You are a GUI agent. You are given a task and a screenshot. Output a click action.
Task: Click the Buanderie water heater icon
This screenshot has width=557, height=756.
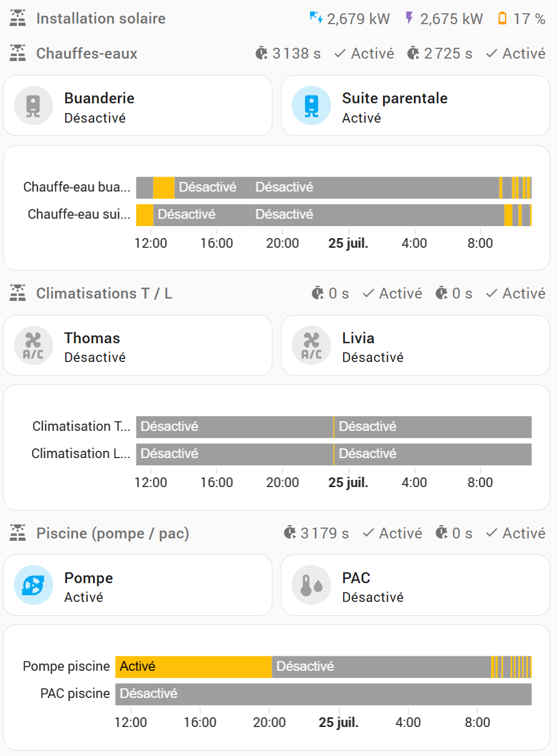click(34, 106)
